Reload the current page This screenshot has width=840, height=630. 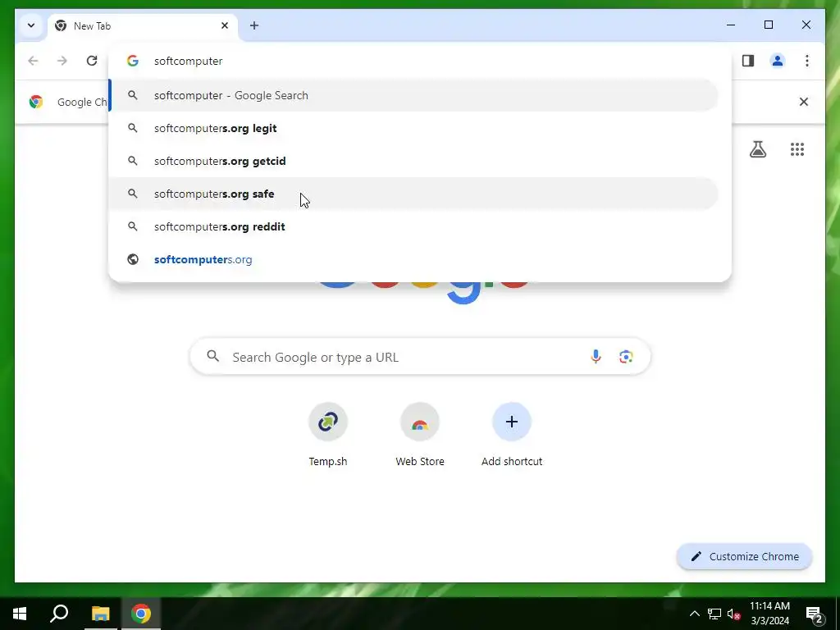click(92, 61)
